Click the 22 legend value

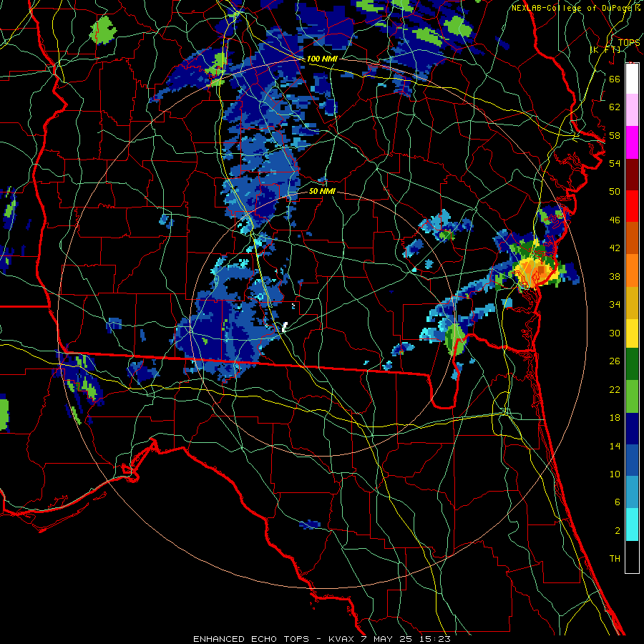[x=615, y=390]
